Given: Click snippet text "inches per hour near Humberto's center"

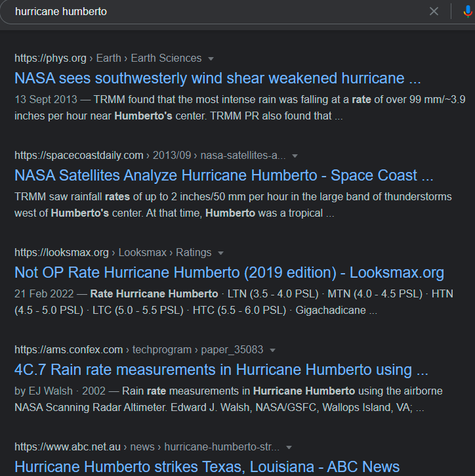Looking at the screenshot, I should point(110,116).
